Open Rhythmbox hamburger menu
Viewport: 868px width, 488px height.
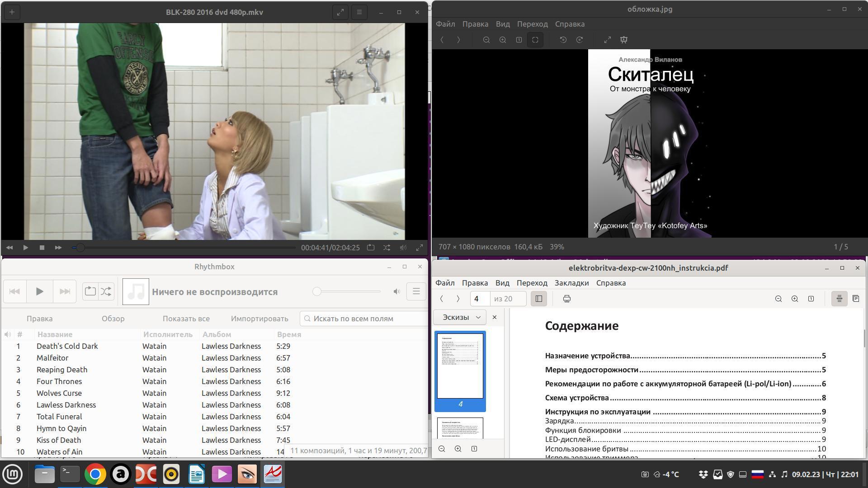pos(416,291)
